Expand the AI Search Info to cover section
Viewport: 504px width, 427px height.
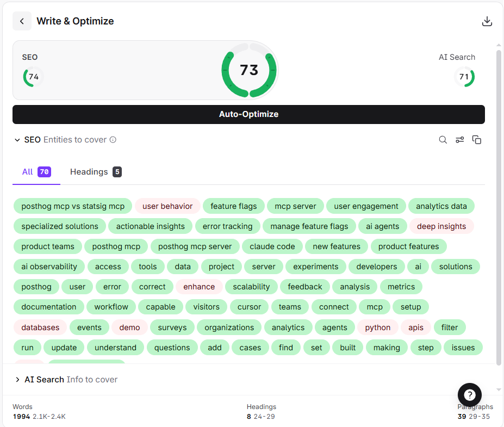tap(17, 380)
